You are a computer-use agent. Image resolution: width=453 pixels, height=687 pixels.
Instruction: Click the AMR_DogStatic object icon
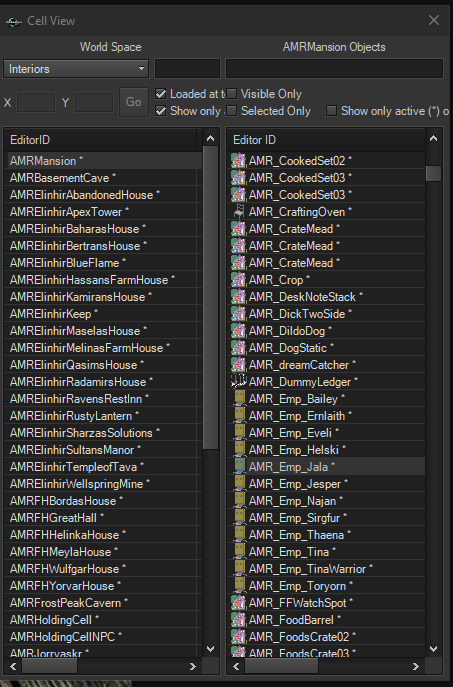pyautogui.click(x=239, y=348)
